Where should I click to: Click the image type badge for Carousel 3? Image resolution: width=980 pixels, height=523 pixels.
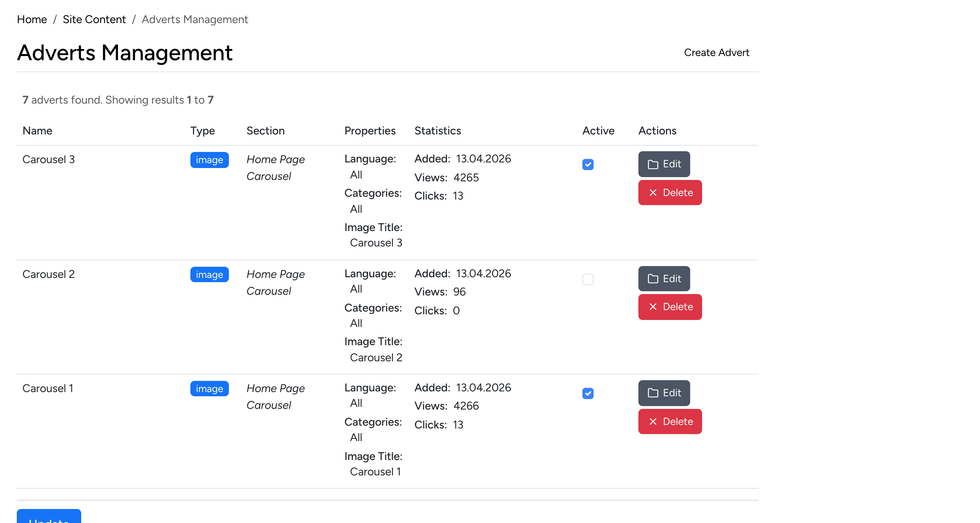[209, 160]
